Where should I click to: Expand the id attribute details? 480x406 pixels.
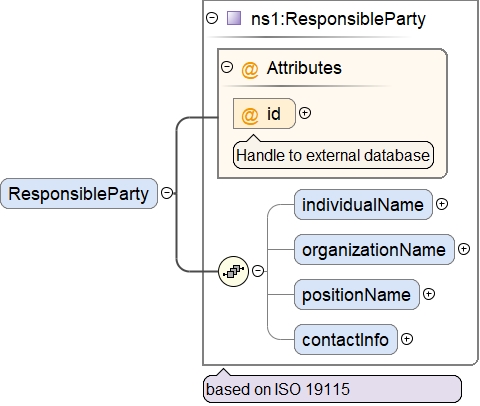coord(305,113)
